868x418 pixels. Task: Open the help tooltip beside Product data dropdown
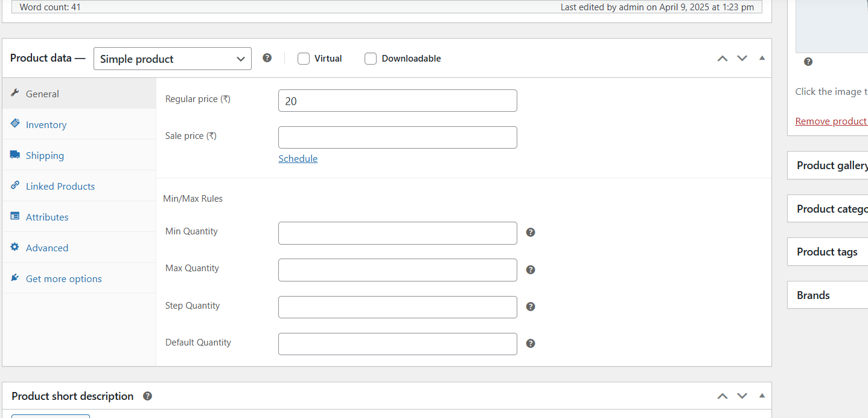267,57
